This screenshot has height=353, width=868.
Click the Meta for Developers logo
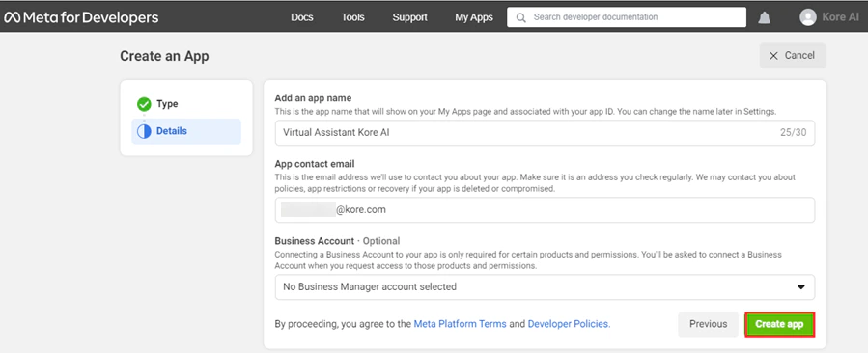pos(81,17)
